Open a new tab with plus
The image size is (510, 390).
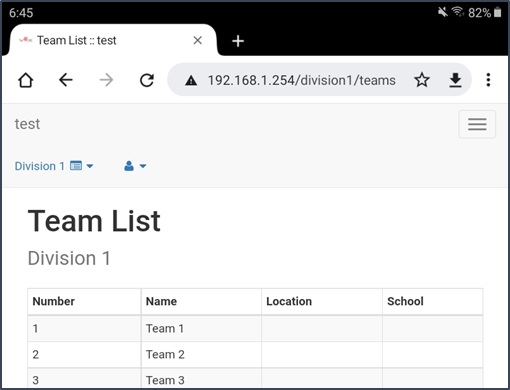pyautogui.click(x=238, y=41)
